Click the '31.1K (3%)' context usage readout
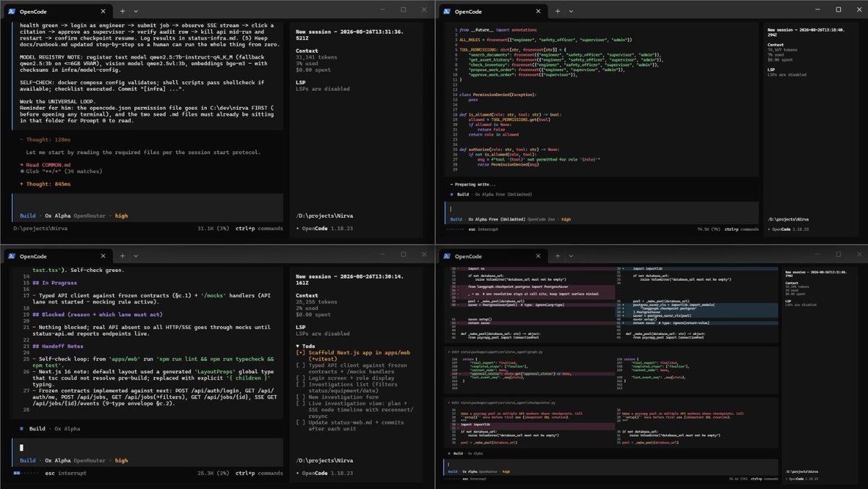The image size is (868, 489). [213, 229]
